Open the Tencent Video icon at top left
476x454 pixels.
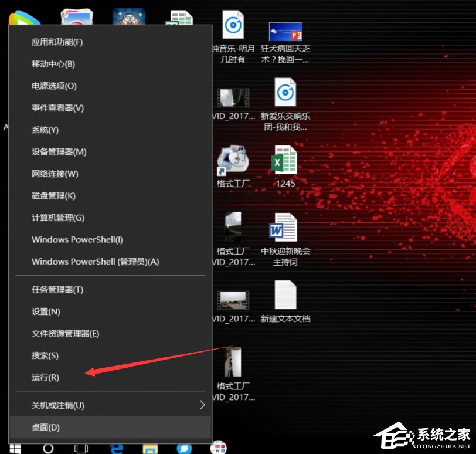[23, 15]
